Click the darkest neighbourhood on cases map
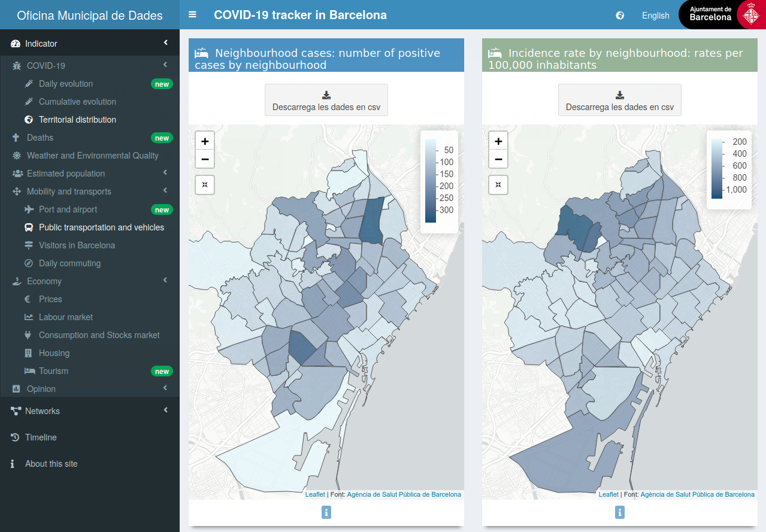 click(x=371, y=221)
